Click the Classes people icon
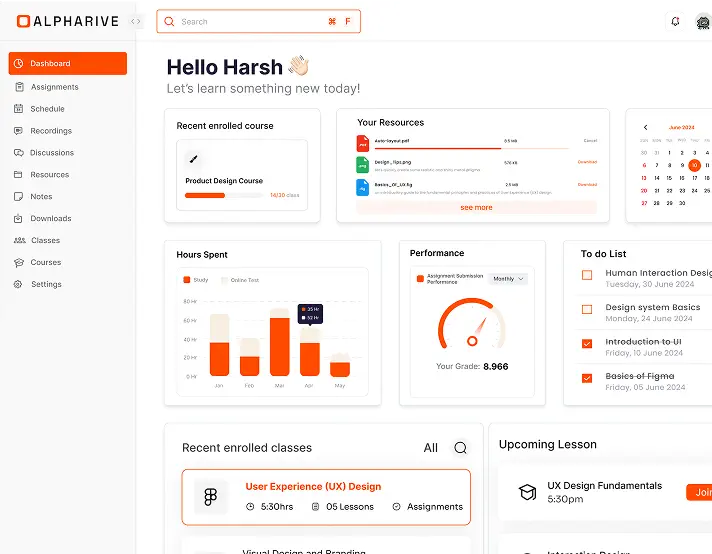Screen dimensions: 712x554 pyautogui.click(x=20, y=240)
